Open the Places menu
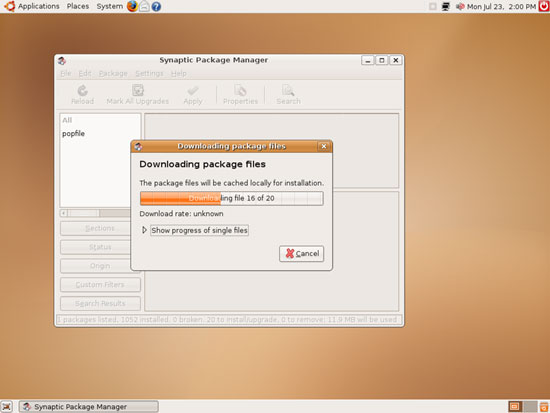Viewport: 550px width, 413px height. coord(78,6)
